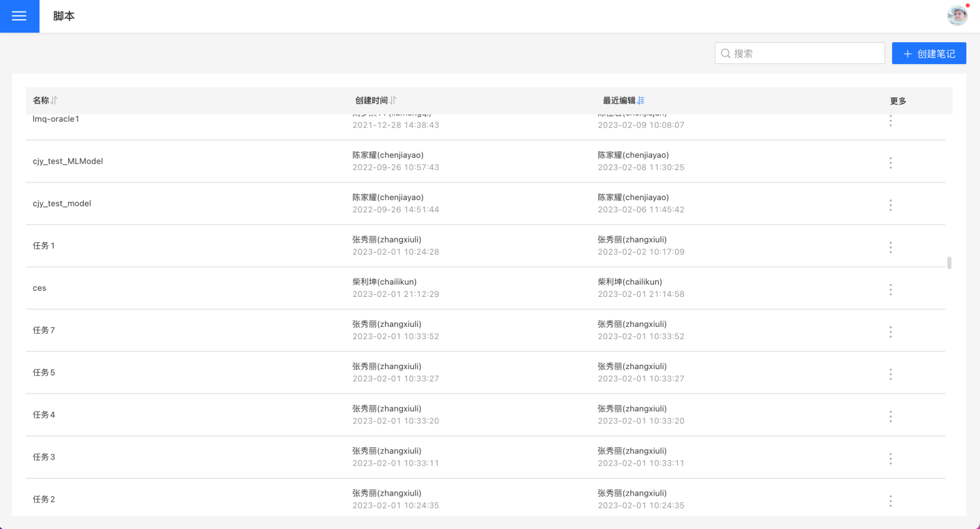Expand more actions for 任务2 row
Viewport: 980px width, 529px height.
(890, 500)
